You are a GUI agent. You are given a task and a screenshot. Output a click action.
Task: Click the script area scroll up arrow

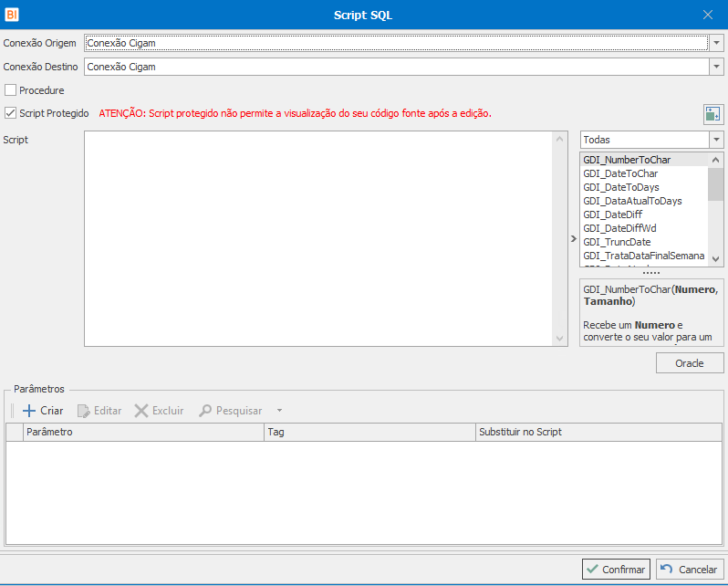tap(559, 139)
